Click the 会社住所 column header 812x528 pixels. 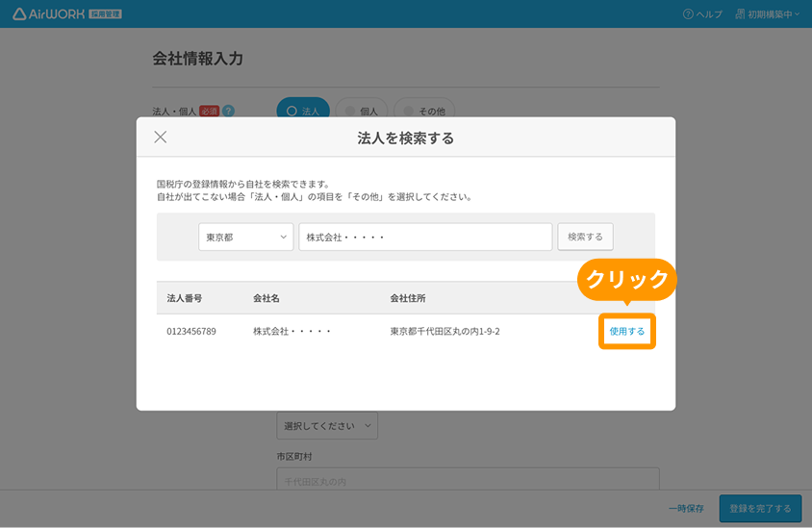[408, 298]
